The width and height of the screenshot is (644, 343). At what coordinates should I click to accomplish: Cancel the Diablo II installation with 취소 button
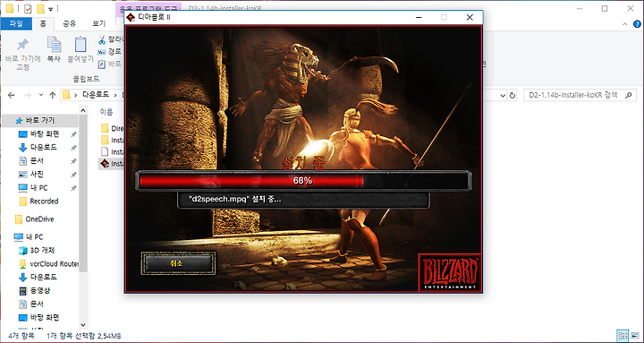pyautogui.click(x=179, y=263)
